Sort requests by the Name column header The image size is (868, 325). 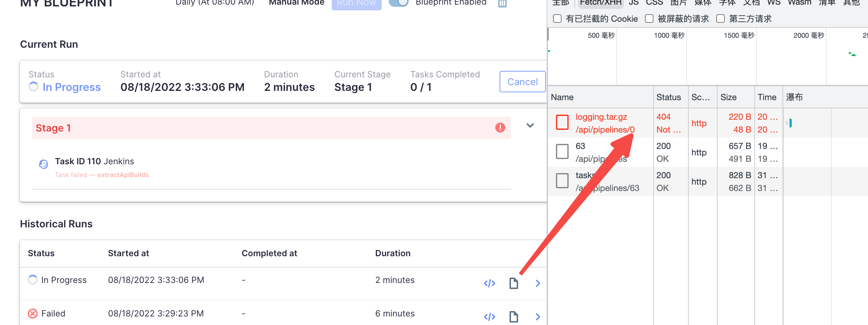pos(562,97)
